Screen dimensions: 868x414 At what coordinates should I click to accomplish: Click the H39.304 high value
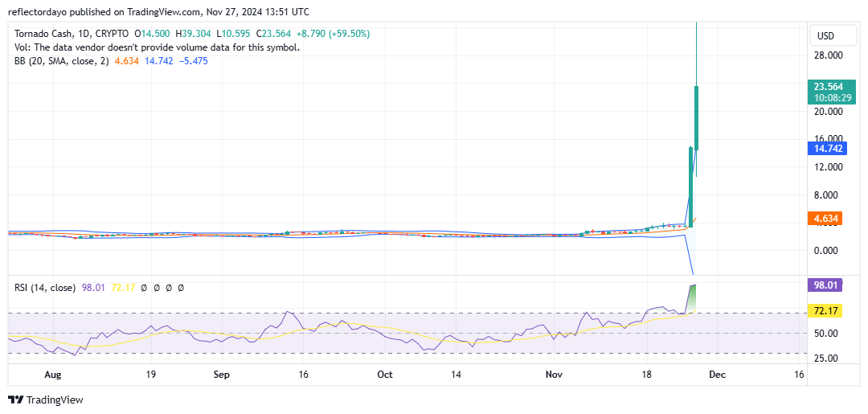pos(193,34)
